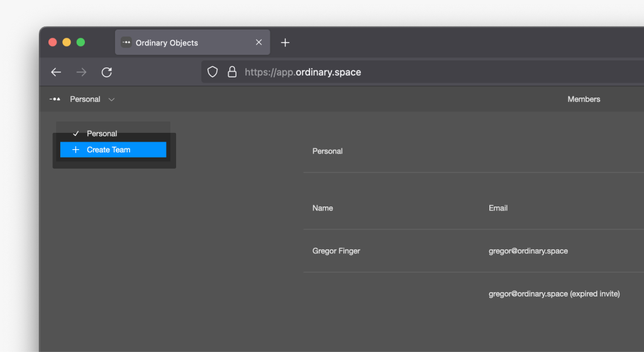Image resolution: width=644 pixels, height=352 pixels.
Task: Click the Personal heading in members panel
Action: click(327, 151)
